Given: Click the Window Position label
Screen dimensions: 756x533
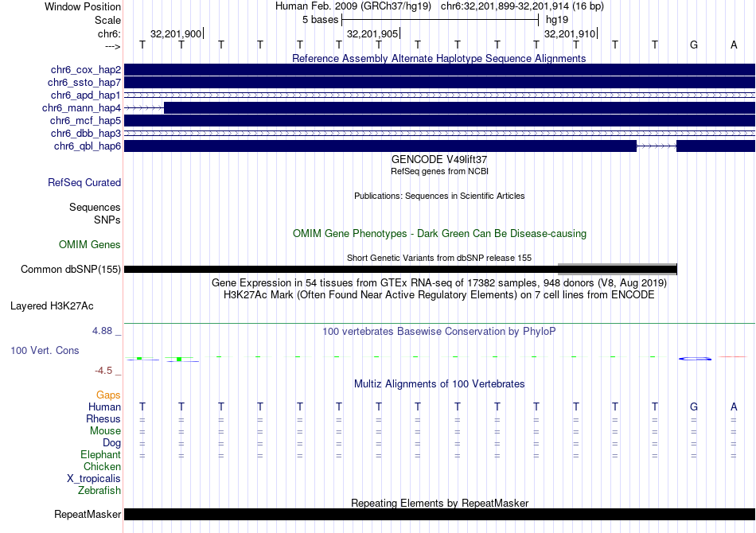Looking at the screenshot, I should [83, 6].
